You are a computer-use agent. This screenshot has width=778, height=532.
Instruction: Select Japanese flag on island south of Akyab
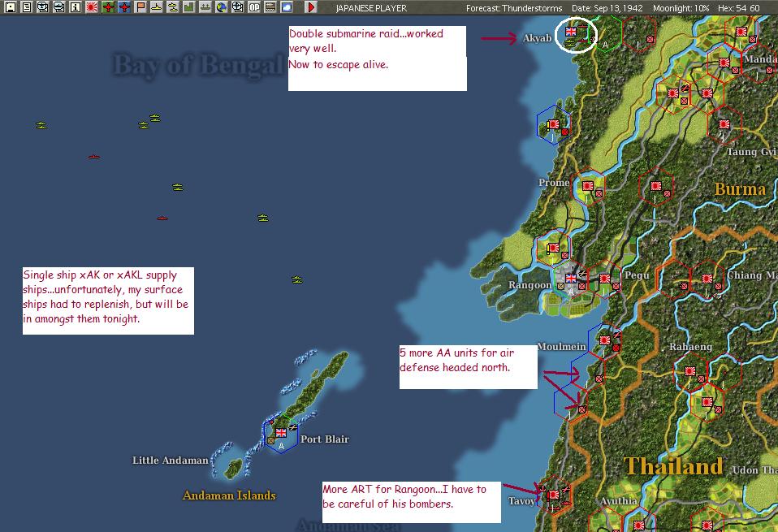[x=554, y=124]
